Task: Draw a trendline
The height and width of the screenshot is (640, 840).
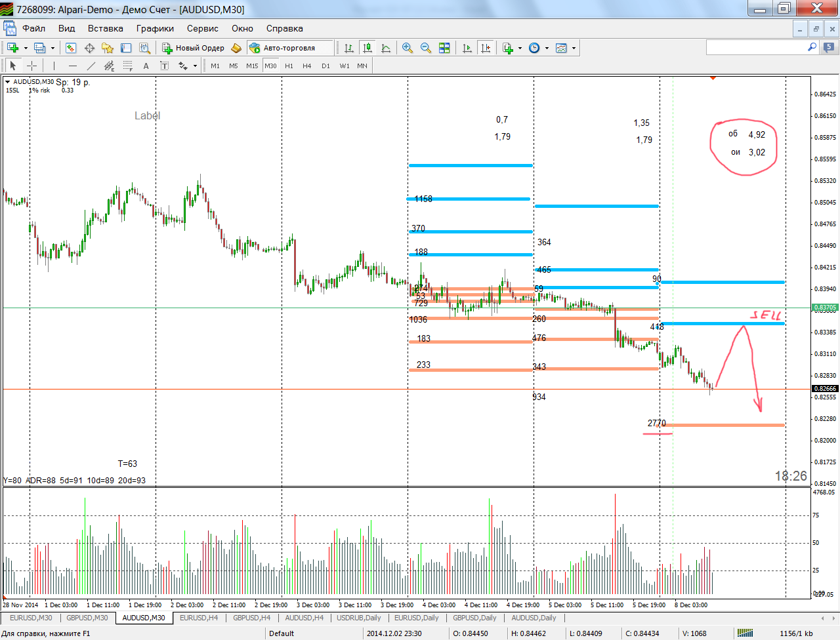Action: pos(91,66)
